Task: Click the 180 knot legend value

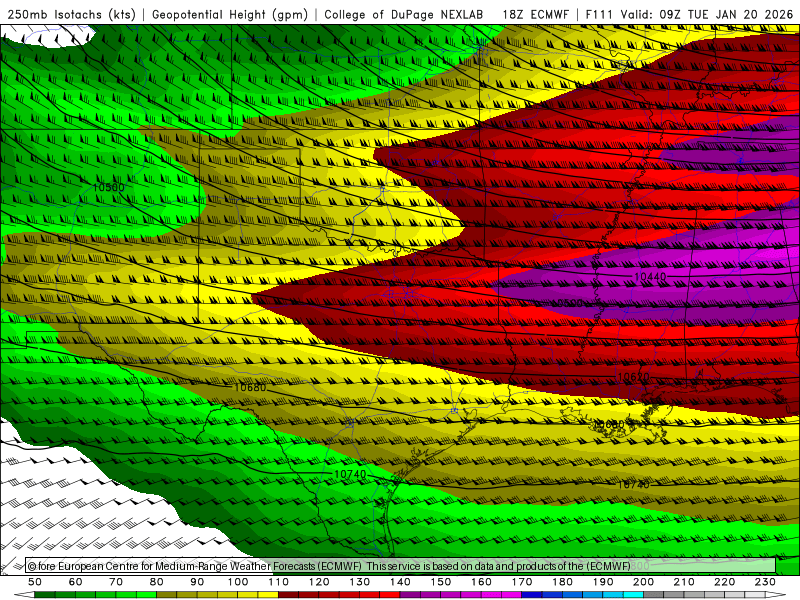Action: (562, 582)
